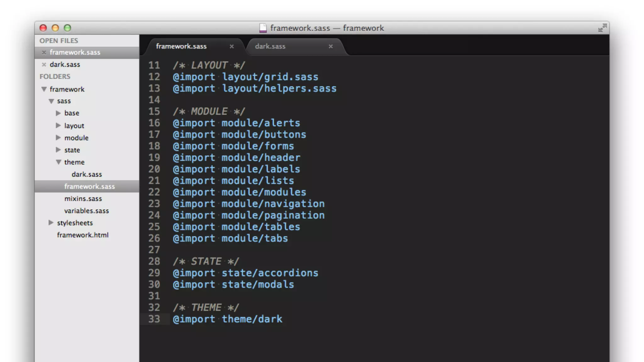Collapse the framework root folder
The width and height of the screenshot is (644, 362).
(44, 89)
